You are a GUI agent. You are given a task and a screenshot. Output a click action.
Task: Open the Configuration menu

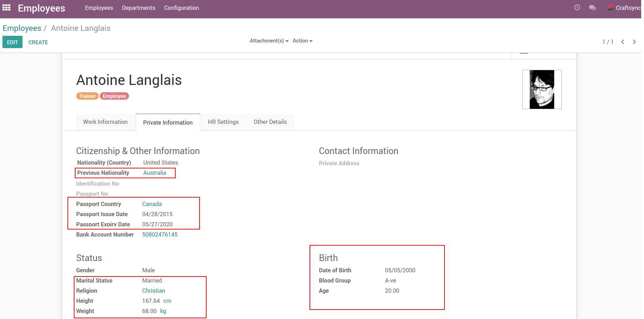pos(181,8)
